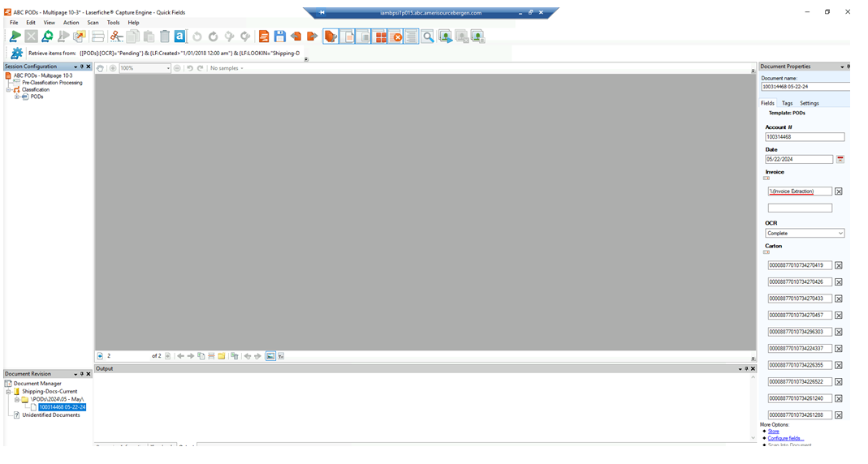868x464 pixels.
Task: Open the File menu
Action: 14,23
